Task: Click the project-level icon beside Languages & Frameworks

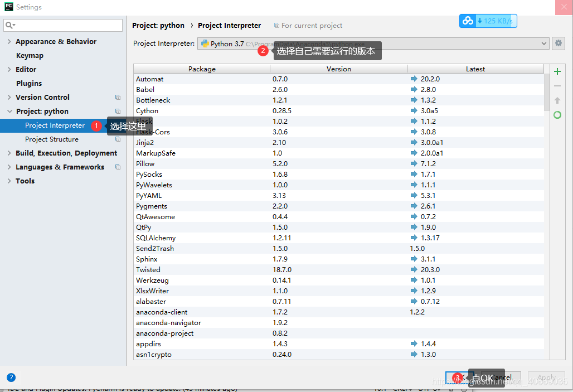Action: click(x=118, y=167)
